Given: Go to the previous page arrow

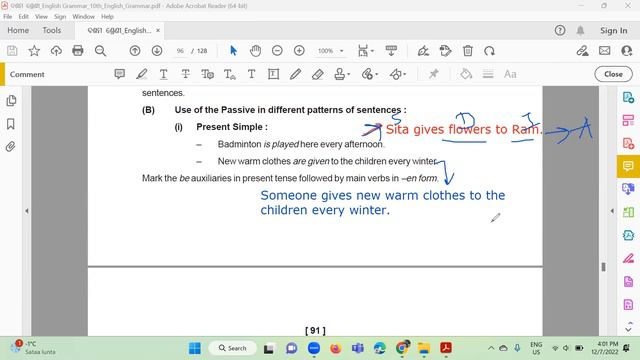Looking at the screenshot, I should point(135,51).
